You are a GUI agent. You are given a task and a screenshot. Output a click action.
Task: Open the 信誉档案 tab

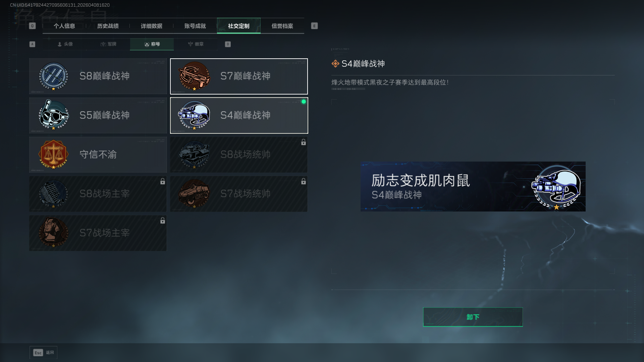(282, 26)
